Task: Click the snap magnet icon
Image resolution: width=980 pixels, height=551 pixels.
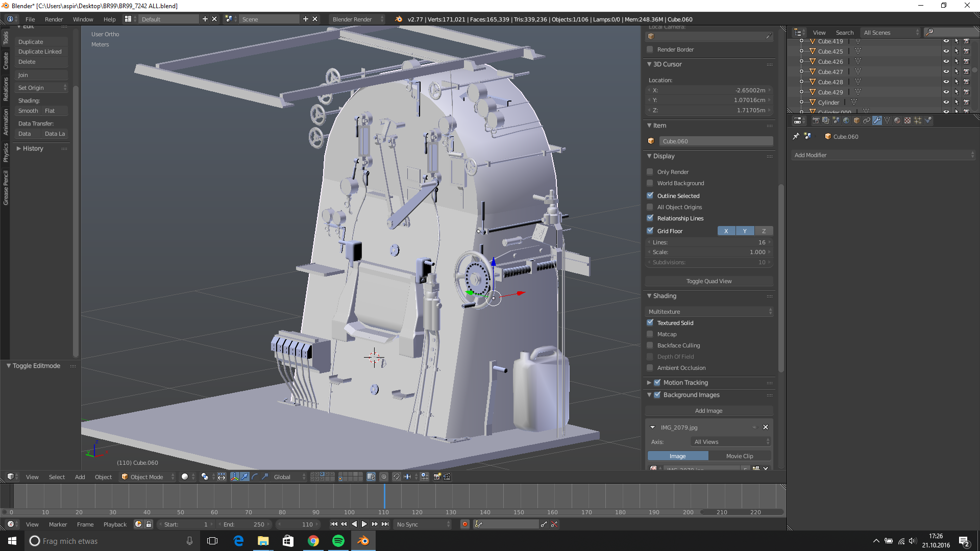Action: [397, 477]
